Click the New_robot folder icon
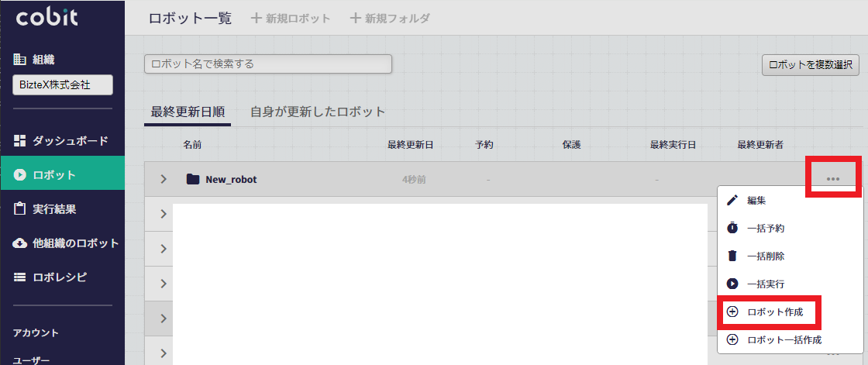Viewport: 868px width, 365px height. pos(193,179)
